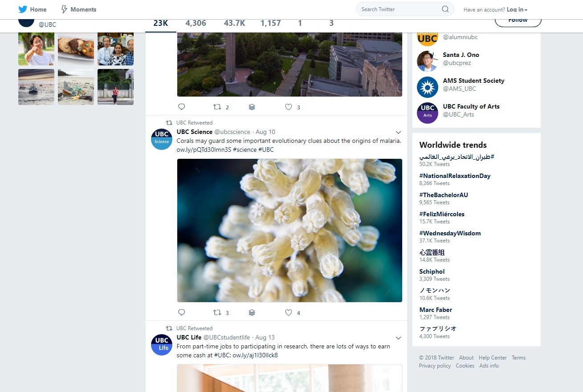This screenshot has width=583, height=392.
Task: Open Moments via the lightning bolt icon
Action: click(x=64, y=9)
